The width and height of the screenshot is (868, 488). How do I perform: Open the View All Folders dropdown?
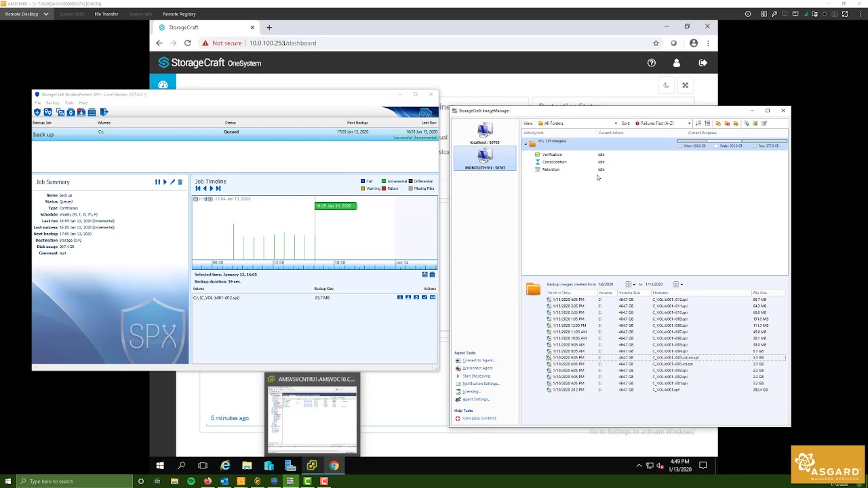(578, 123)
